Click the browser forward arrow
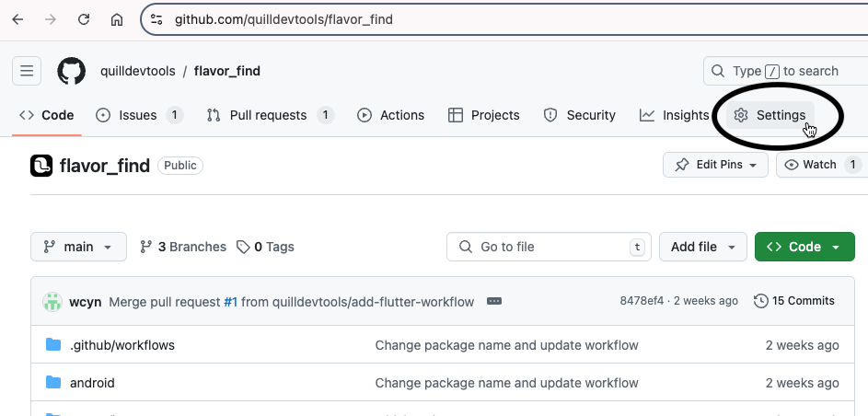The image size is (868, 416). (x=51, y=19)
